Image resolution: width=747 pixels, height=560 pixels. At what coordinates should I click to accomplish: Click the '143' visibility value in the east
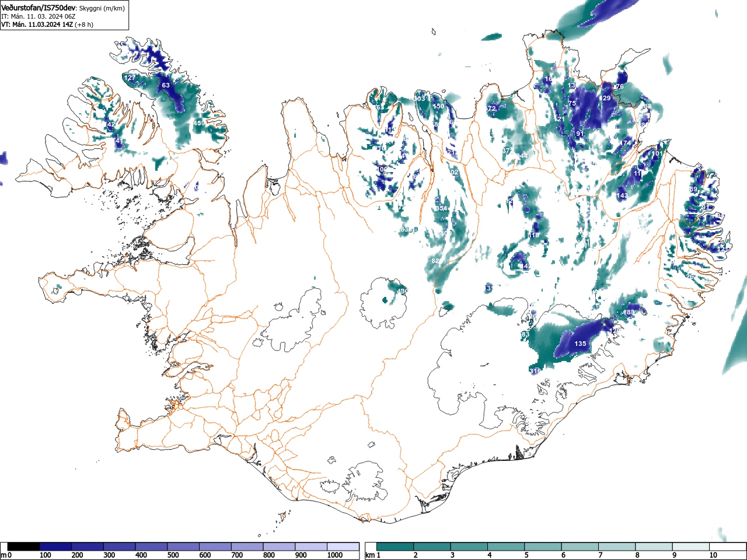pos(623,195)
